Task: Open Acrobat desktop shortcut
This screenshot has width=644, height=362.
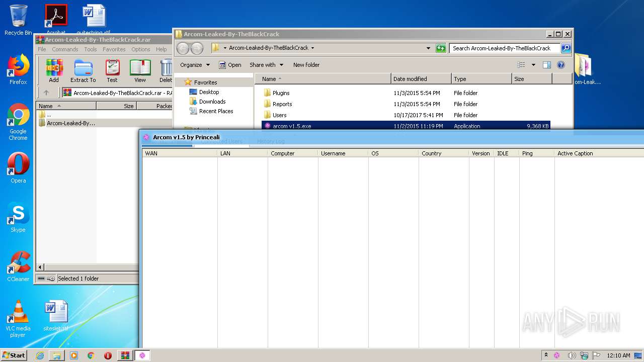Action: pyautogui.click(x=56, y=20)
